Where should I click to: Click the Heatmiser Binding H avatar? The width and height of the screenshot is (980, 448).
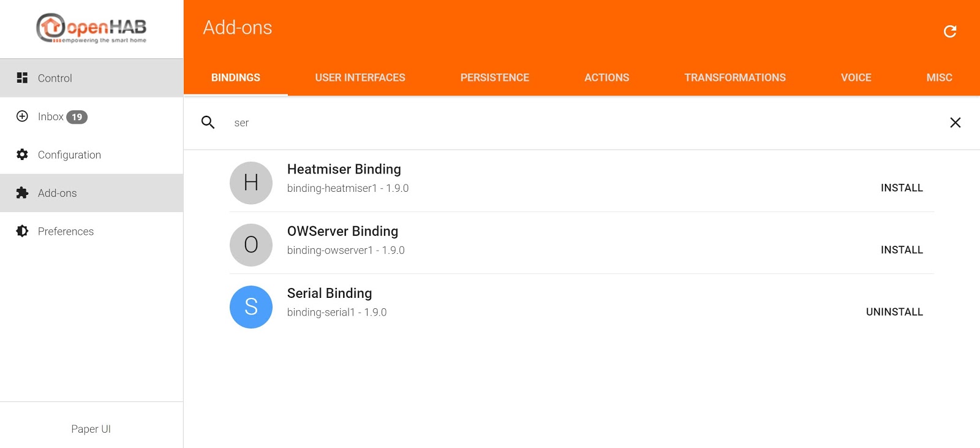pyautogui.click(x=251, y=183)
